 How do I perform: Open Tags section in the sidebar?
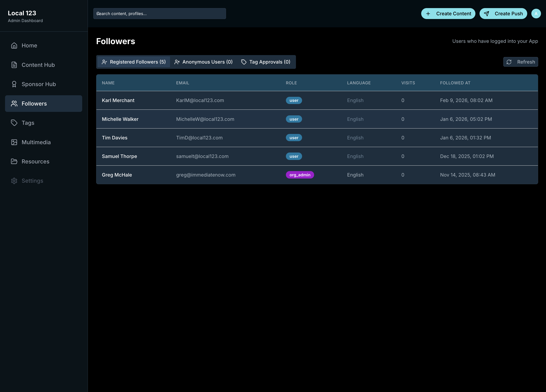click(x=43, y=123)
